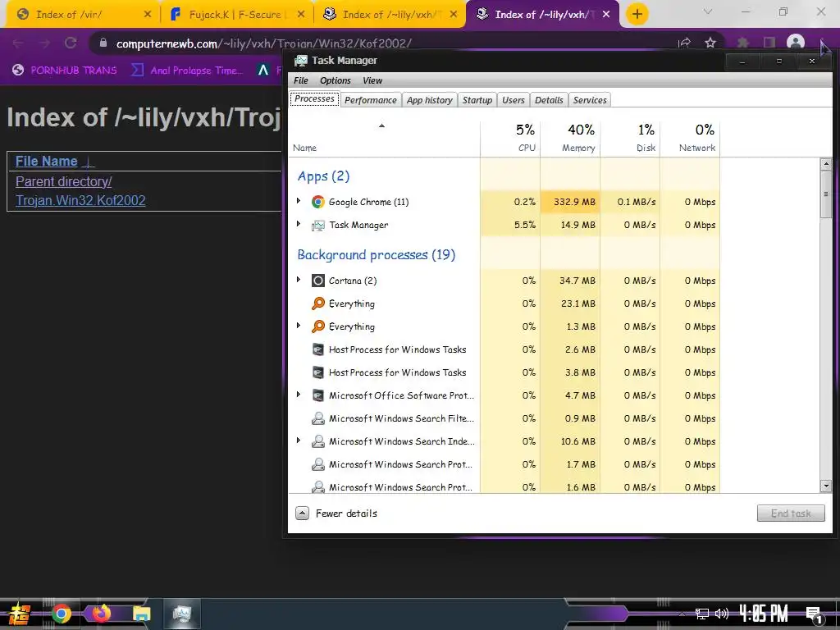Open Firefox from the taskbar
840x630 pixels.
pos(101,614)
